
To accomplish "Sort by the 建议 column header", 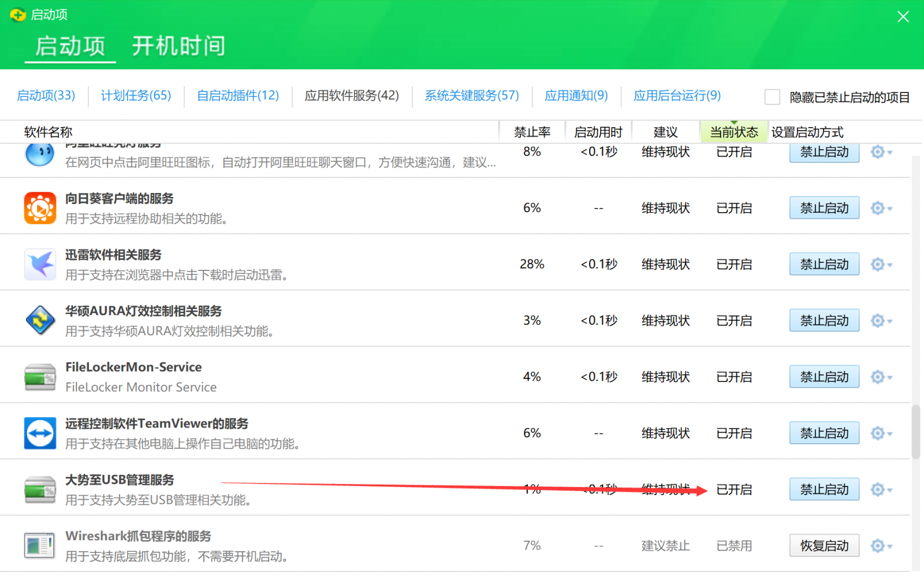I will pos(665,132).
